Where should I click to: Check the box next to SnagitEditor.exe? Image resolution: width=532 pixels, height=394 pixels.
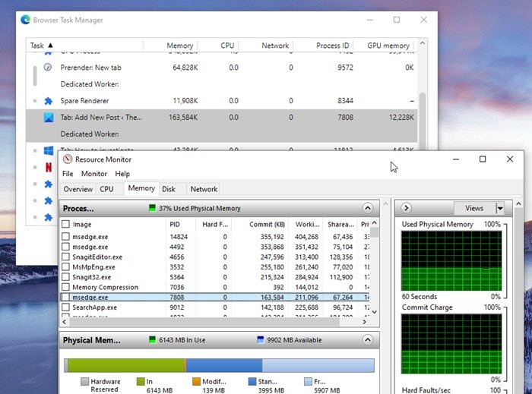[x=65, y=257]
